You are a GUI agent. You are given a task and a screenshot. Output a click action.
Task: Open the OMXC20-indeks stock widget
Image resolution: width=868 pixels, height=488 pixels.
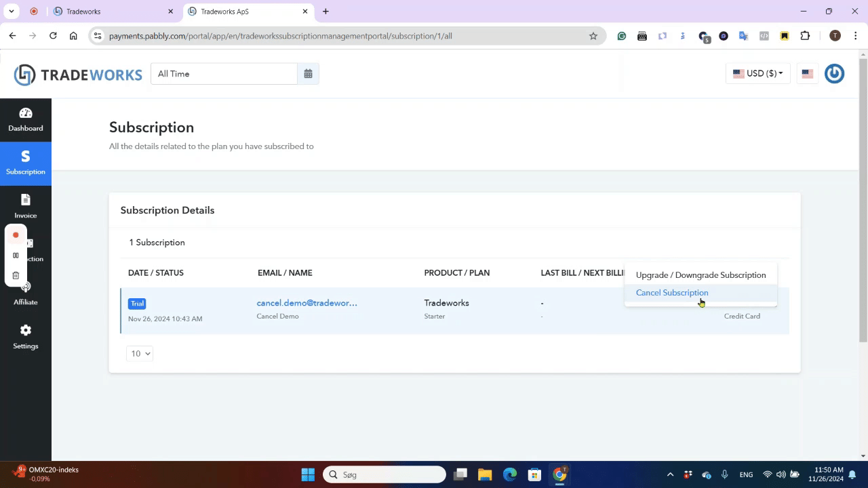tap(45, 474)
